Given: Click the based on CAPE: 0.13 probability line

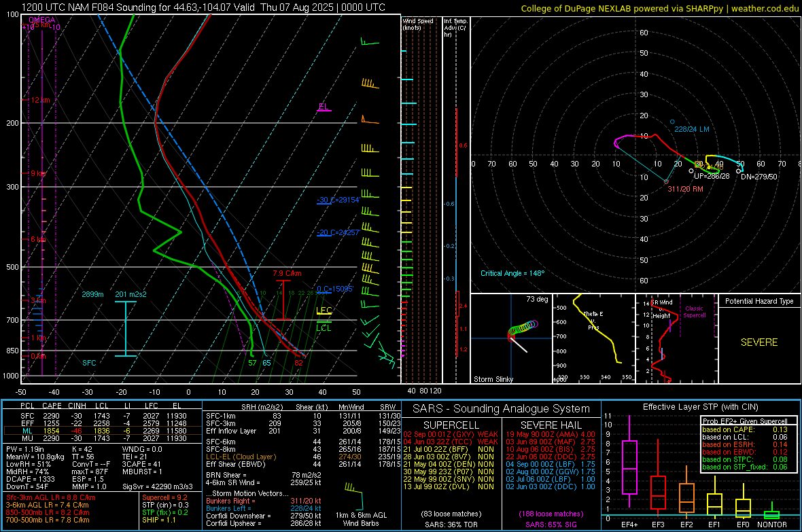Looking at the screenshot, I should point(745,429).
